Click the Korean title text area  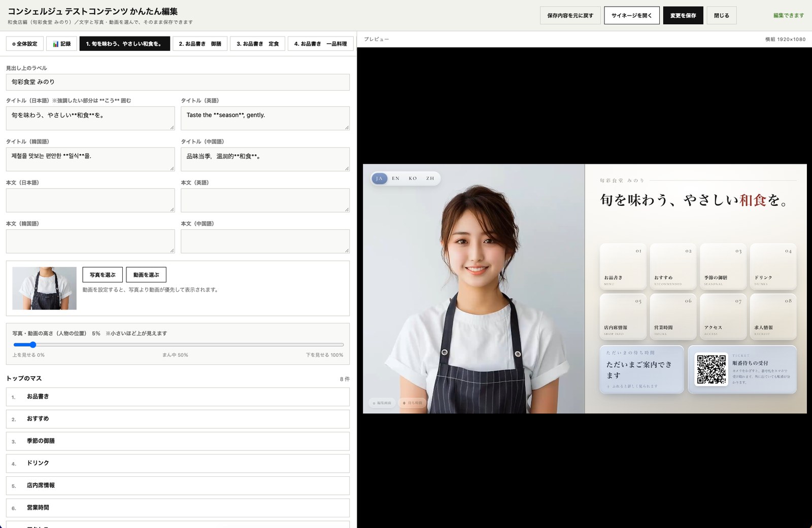point(90,159)
